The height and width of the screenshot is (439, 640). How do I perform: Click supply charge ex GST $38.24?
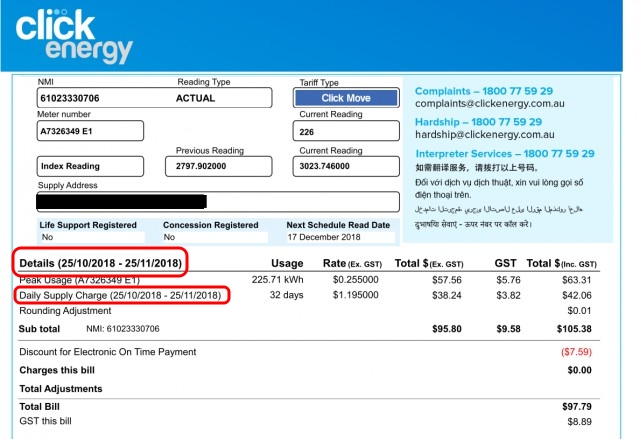(447, 295)
